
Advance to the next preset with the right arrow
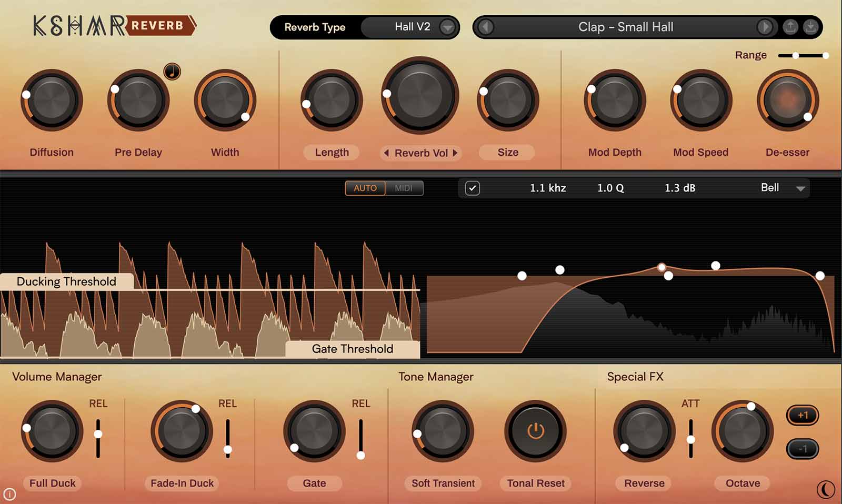pos(765,27)
